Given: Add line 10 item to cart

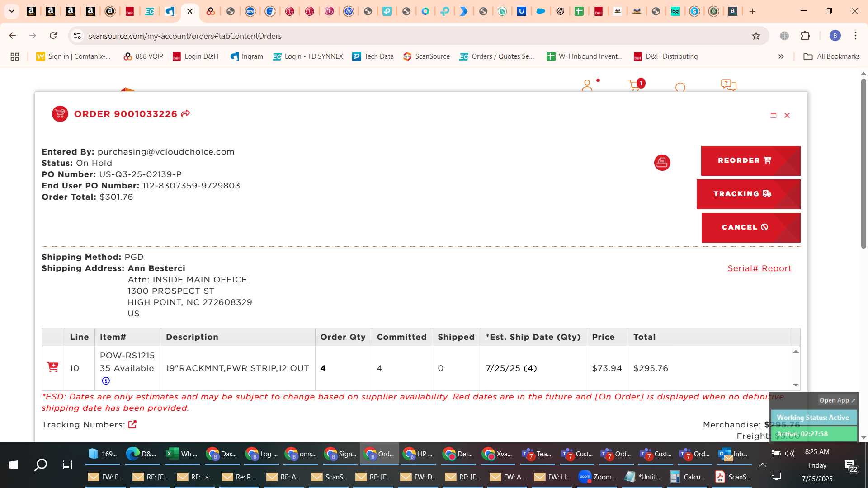Looking at the screenshot, I should pyautogui.click(x=53, y=367).
